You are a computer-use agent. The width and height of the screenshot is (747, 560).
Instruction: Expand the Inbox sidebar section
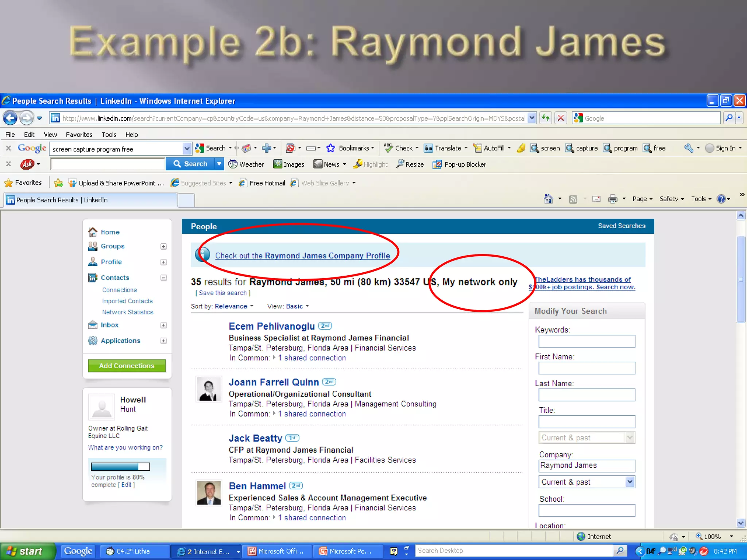(164, 325)
